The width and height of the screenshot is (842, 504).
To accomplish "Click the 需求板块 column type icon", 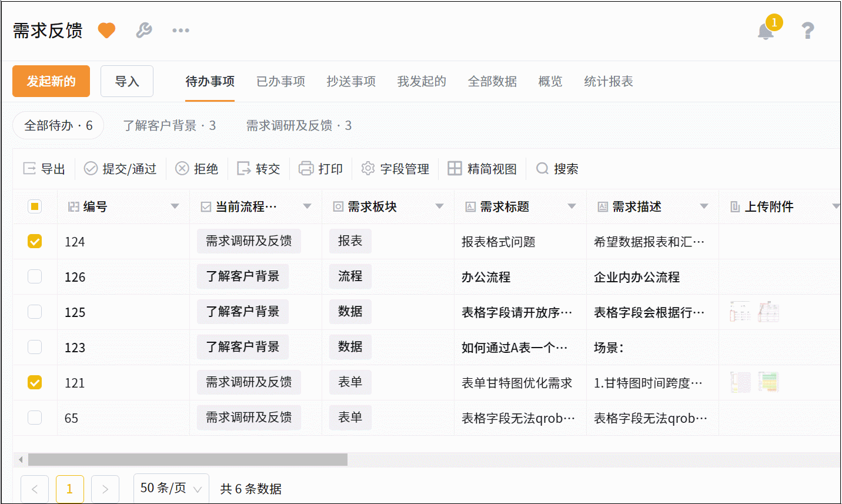I will click(338, 206).
